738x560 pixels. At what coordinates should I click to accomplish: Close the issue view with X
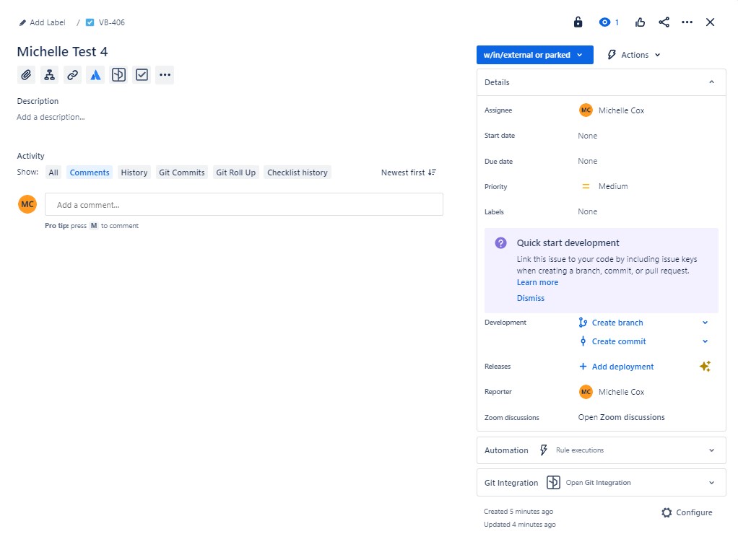[711, 22]
